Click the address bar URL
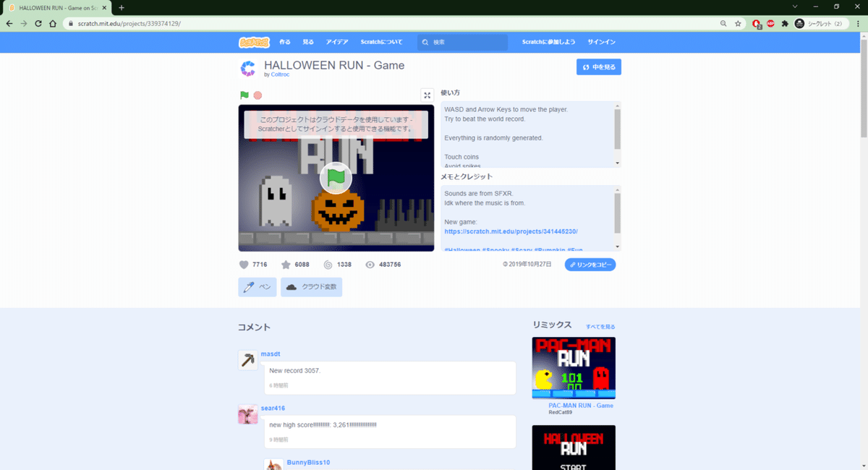This screenshot has height=470, width=868. [129, 23]
